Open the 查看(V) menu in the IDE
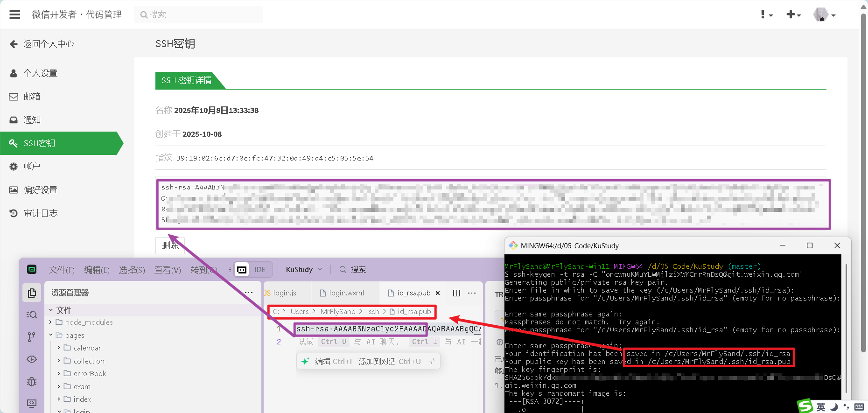The image size is (868, 413). click(x=168, y=270)
